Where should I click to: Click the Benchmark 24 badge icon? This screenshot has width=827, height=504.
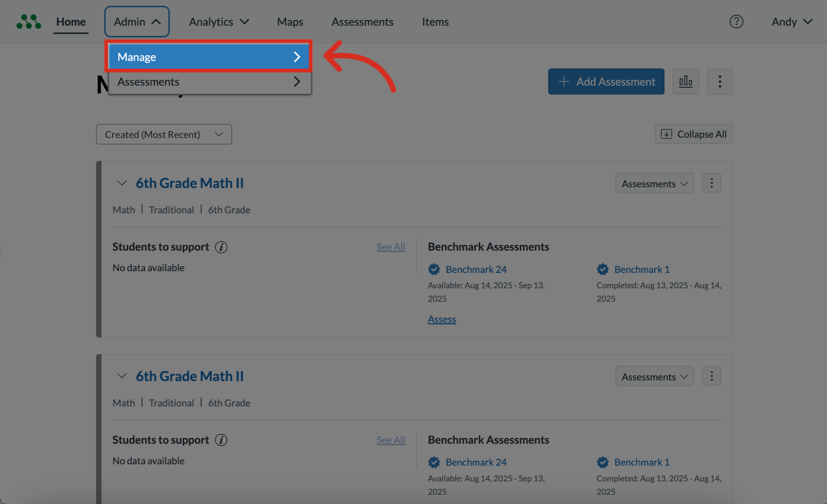(434, 269)
